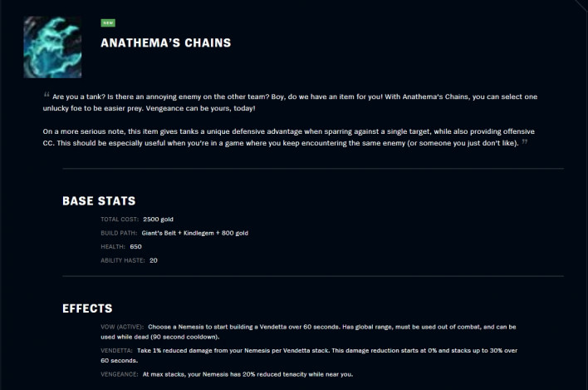Click the Anathema's Chains item icon
Viewport: 588px width, 390px height.
coord(52,47)
